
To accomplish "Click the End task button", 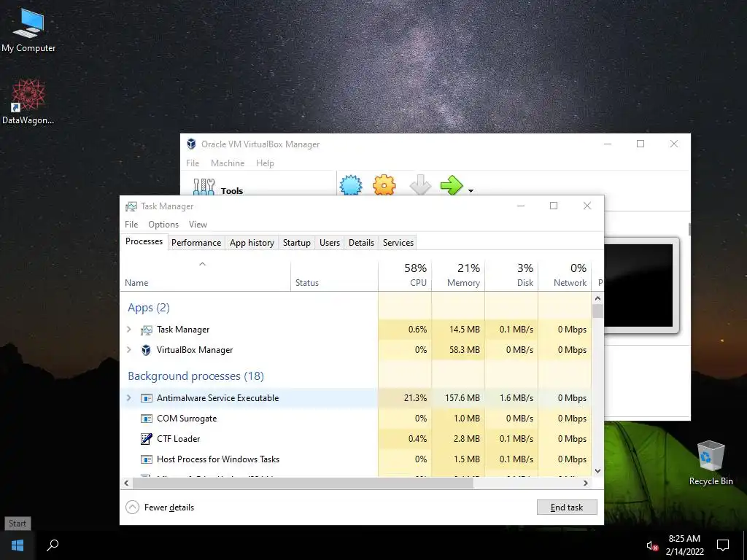I will (567, 507).
